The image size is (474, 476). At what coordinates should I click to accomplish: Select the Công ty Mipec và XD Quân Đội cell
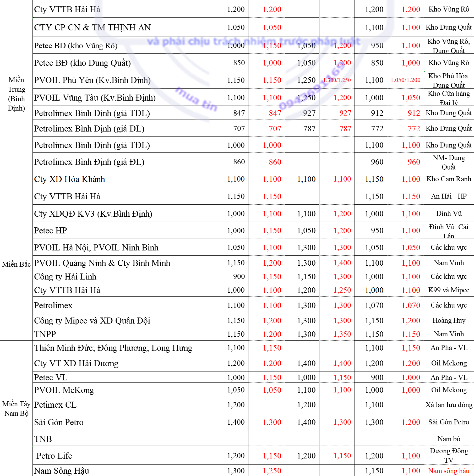pos(123,320)
